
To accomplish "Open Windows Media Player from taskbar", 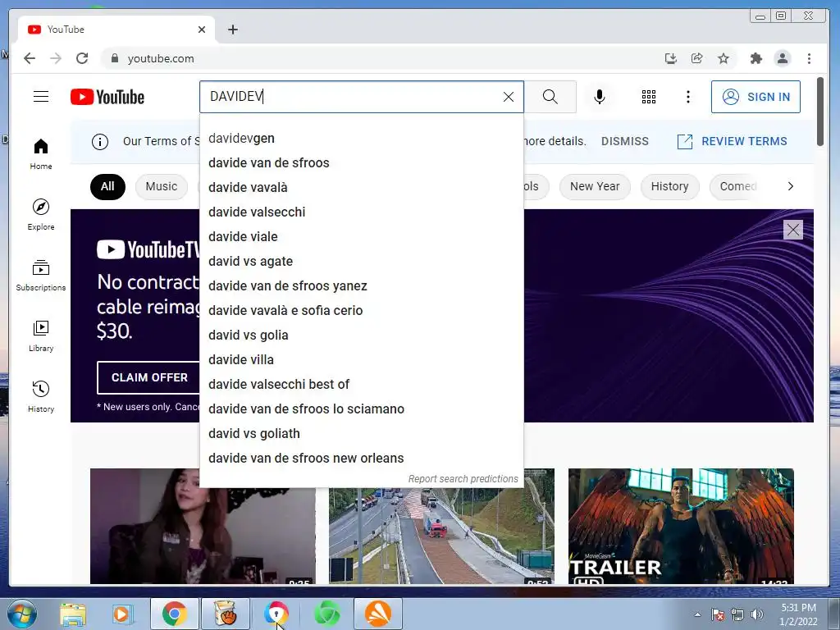I will coord(121,614).
